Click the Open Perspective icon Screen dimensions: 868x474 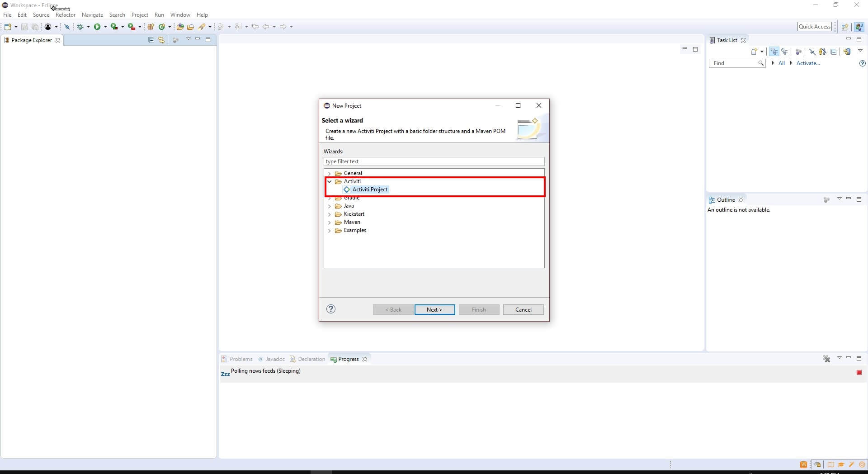point(844,27)
